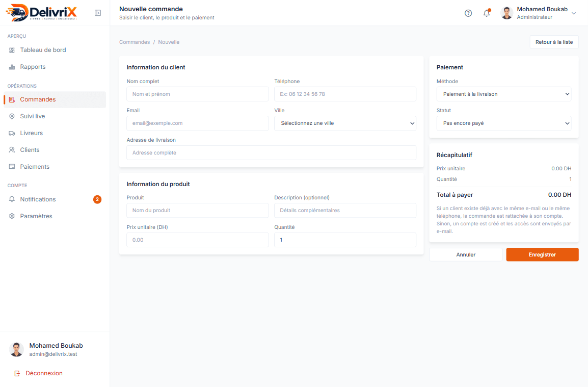Click the Paiements card icon
Image resolution: width=588 pixels, height=387 pixels.
12,167
